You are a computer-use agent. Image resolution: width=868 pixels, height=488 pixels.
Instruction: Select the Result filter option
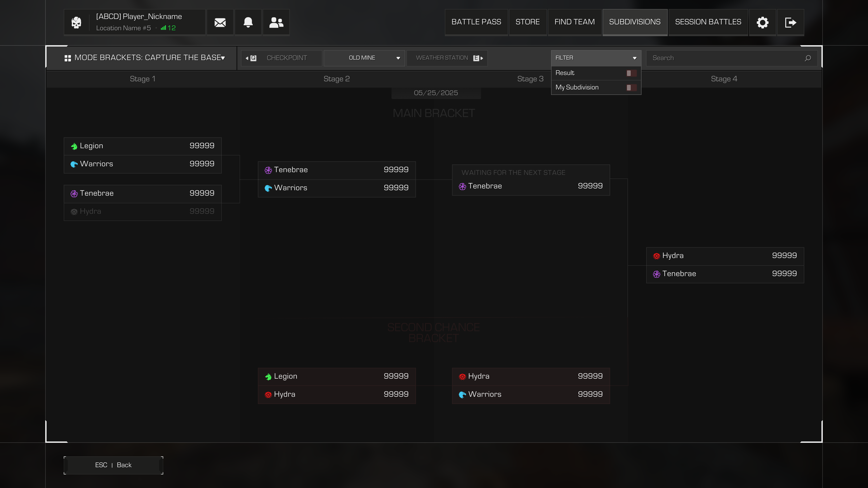(596, 73)
